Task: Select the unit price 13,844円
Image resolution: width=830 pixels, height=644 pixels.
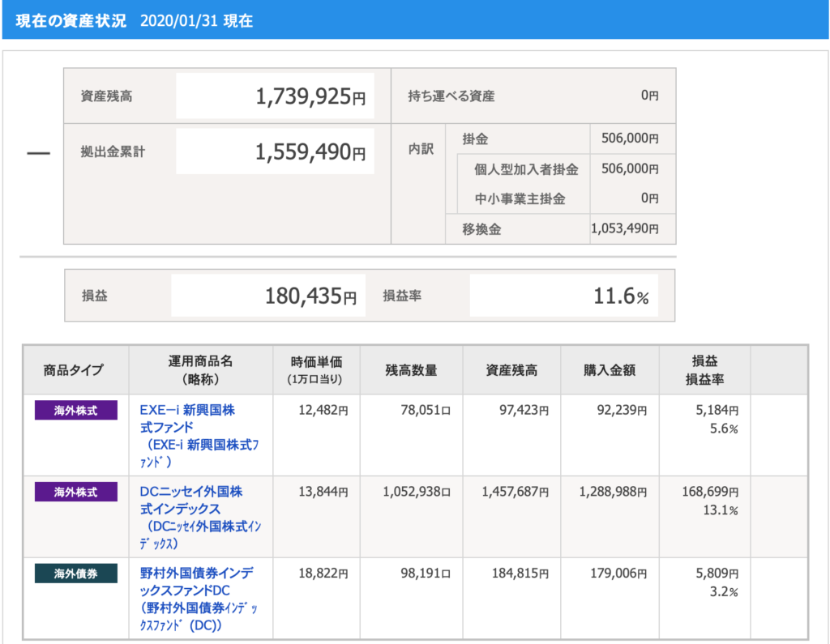Action: [323, 492]
